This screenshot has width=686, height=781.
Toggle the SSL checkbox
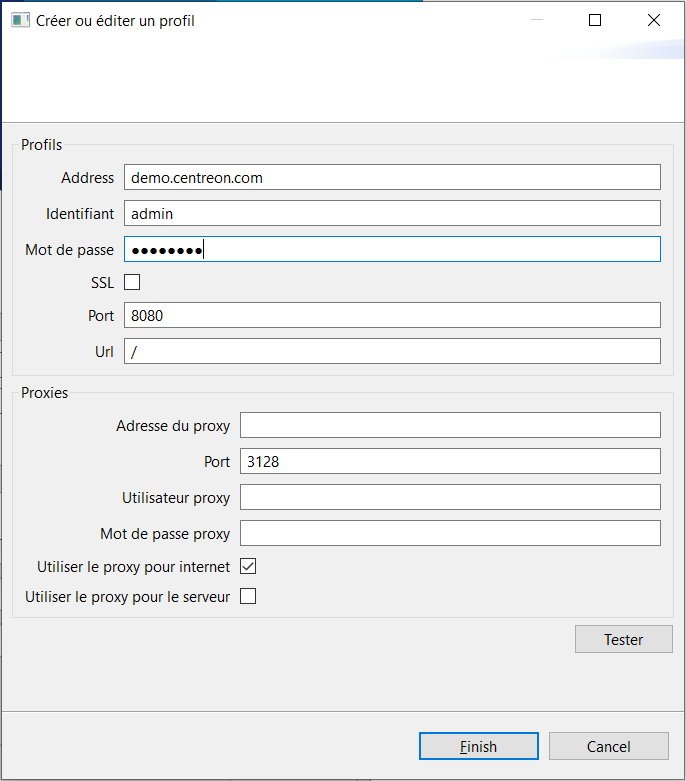(132, 282)
